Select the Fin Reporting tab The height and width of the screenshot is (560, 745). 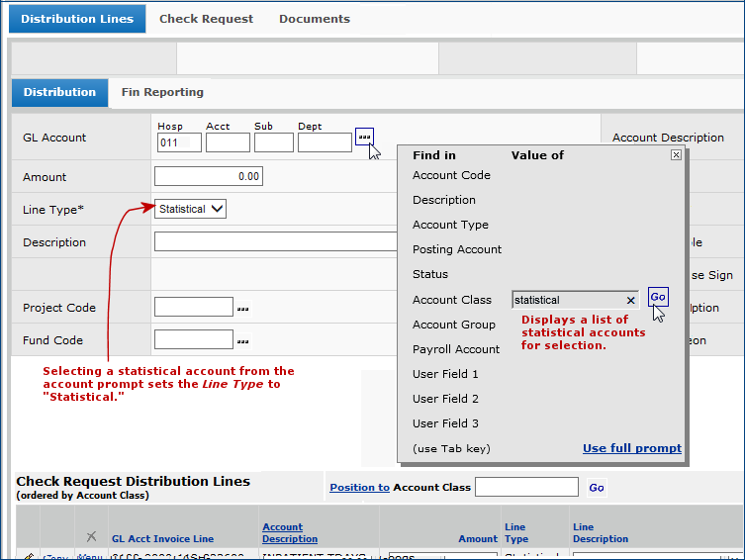[162, 92]
